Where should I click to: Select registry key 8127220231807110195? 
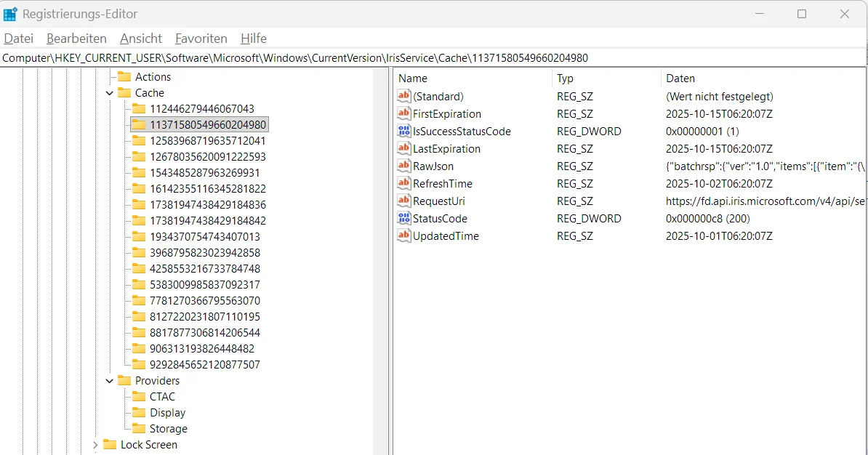(205, 317)
